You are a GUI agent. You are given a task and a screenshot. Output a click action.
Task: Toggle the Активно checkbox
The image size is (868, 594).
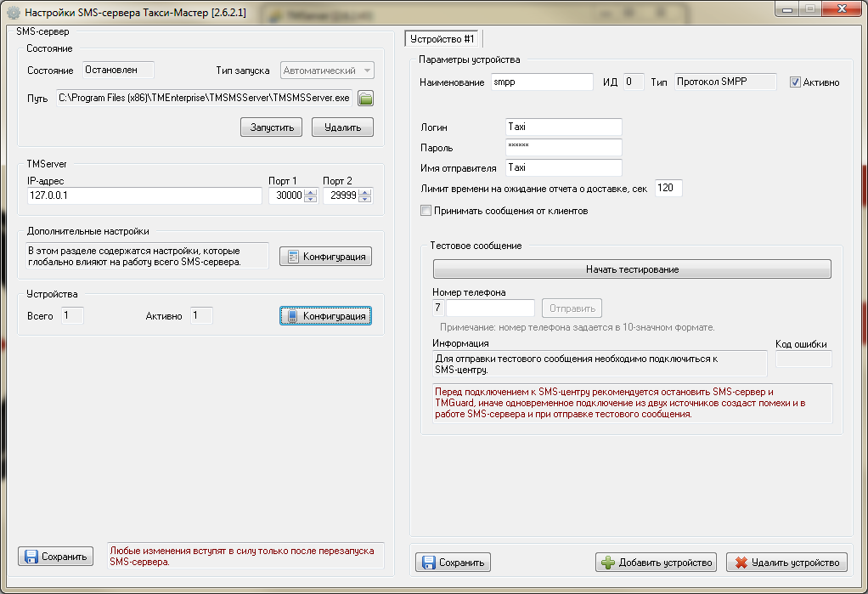[796, 82]
